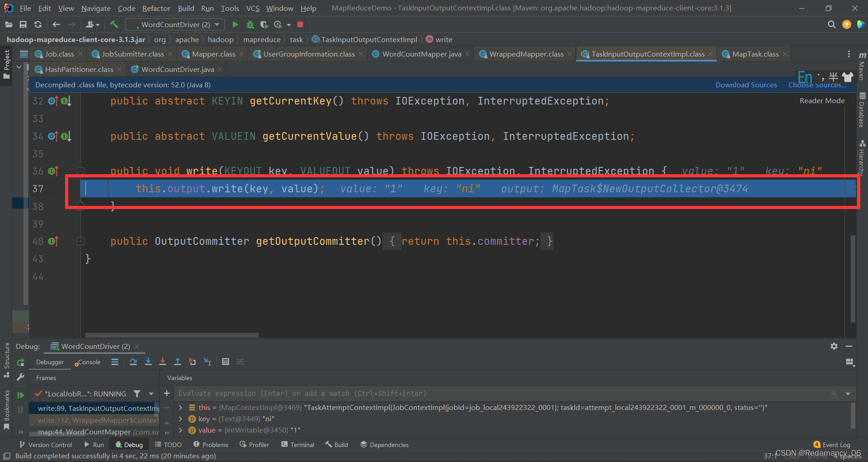Open Version Control tool window
This screenshot has width=868, height=462.
46,445
